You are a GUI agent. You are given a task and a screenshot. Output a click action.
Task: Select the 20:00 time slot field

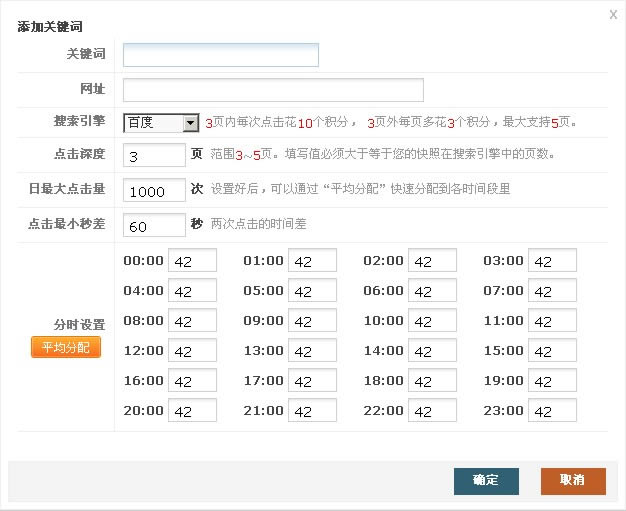pyautogui.click(x=192, y=411)
